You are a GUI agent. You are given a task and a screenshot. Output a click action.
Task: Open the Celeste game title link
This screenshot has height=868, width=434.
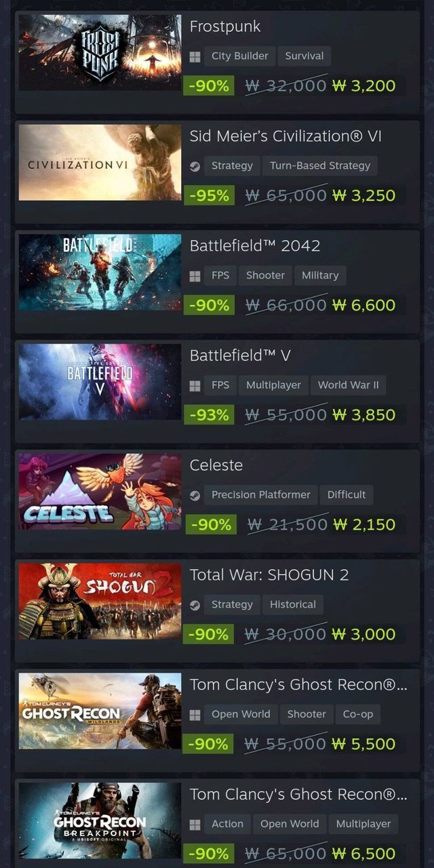pos(216,465)
